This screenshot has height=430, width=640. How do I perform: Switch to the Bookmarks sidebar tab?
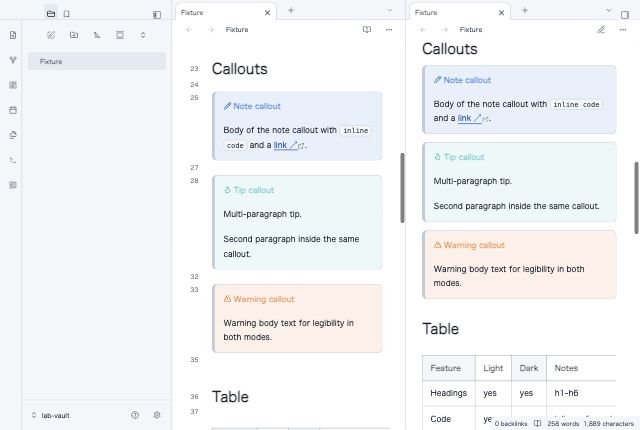[67, 14]
